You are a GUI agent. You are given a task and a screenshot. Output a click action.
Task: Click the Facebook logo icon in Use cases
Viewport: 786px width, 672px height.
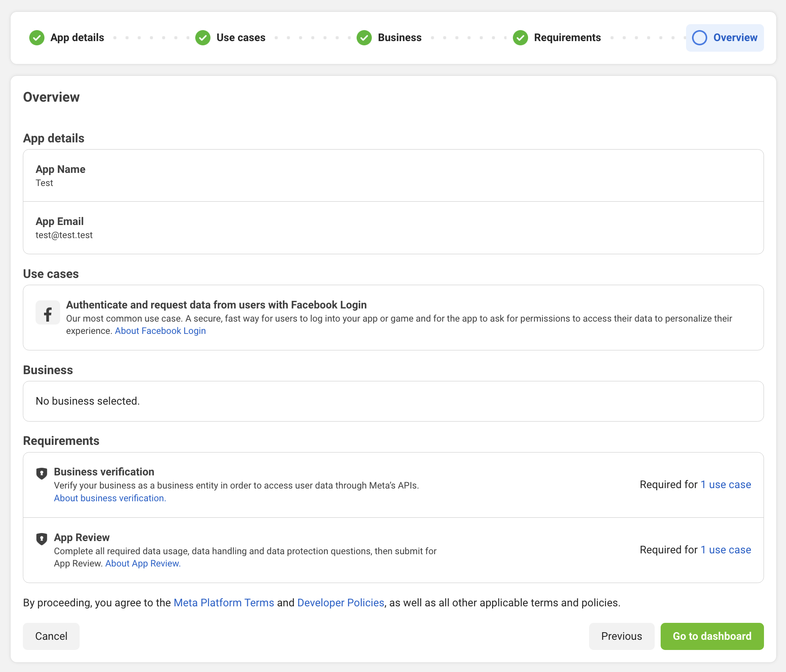pos(48,313)
